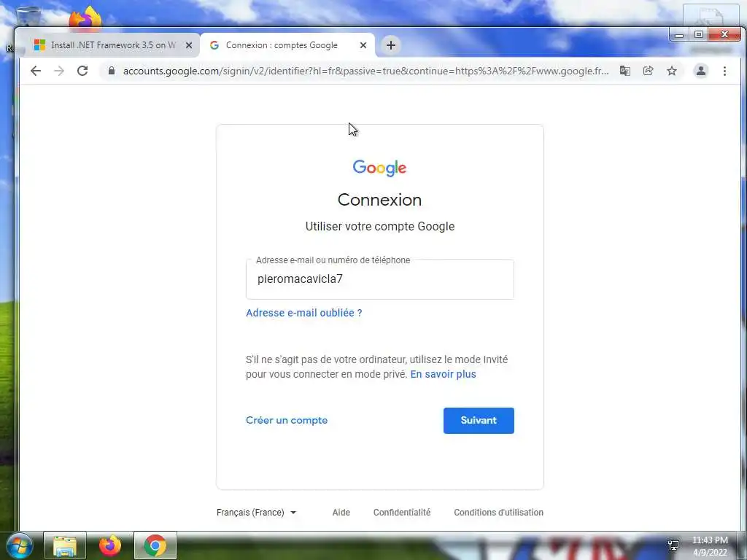Click the email or phone input field
747x560 pixels.
tap(379, 279)
